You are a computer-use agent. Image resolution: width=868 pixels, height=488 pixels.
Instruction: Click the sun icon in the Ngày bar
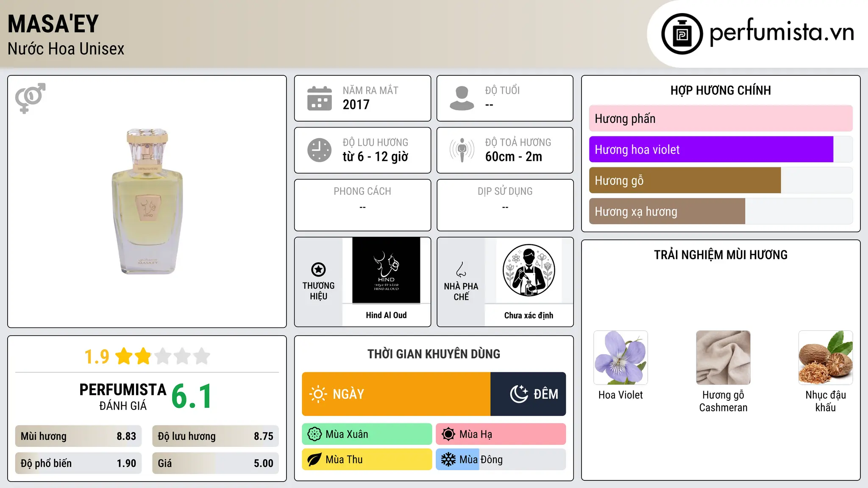pyautogui.click(x=318, y=394)
